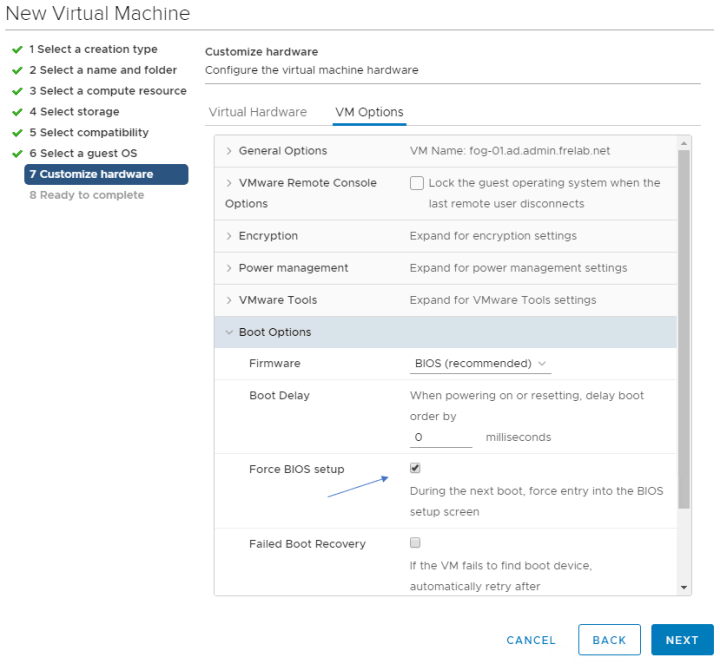Return to step 6 Select a guest OS
The height and width of the screenshot is (664, 720).
tap(83, 153)
